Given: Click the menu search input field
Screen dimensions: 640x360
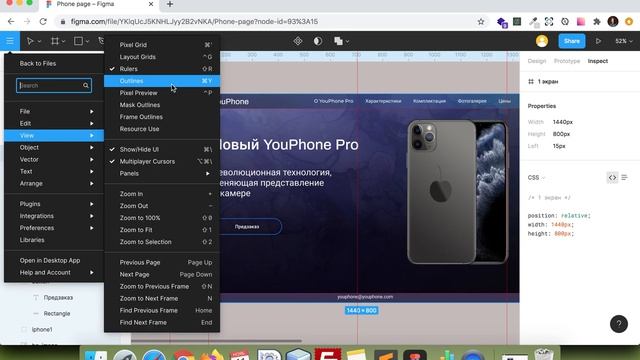Looking at the screenshot, I should tap(54, 86).
